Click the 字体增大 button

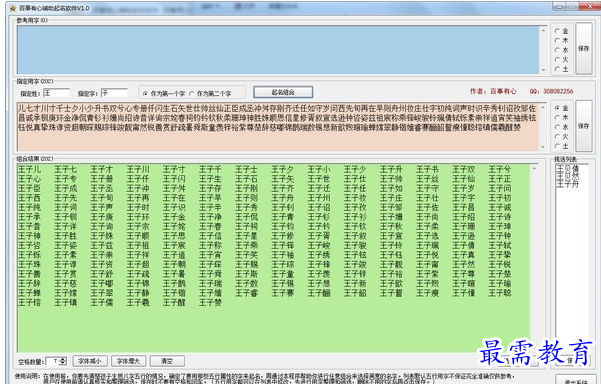click(128, 361)
